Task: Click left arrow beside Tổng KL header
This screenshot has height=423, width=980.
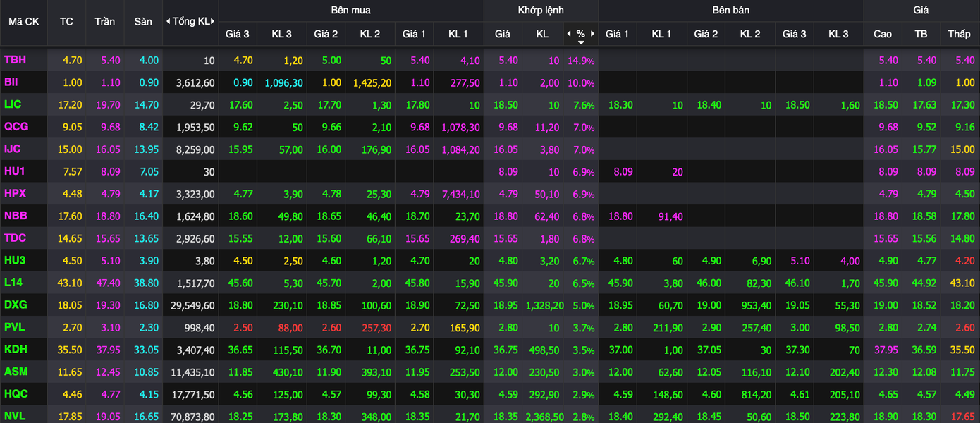Action: (x=168, y=21)
